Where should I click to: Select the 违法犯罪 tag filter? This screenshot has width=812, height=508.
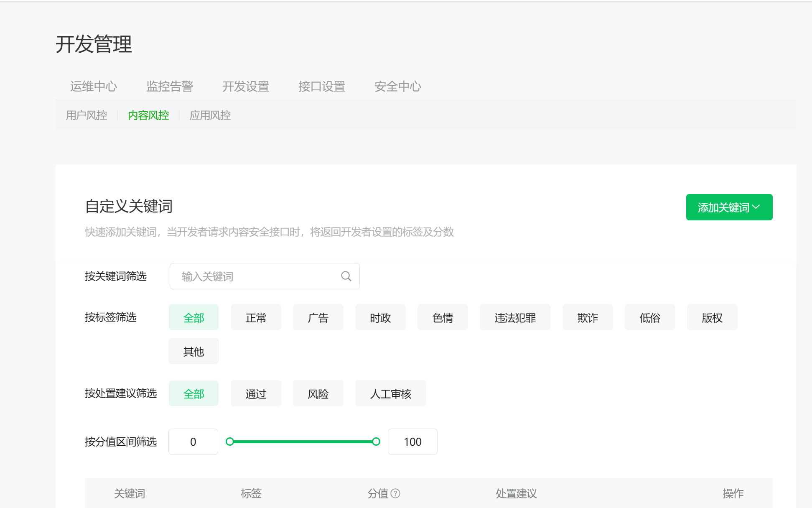pyautogui.click(x=515, y=318)
